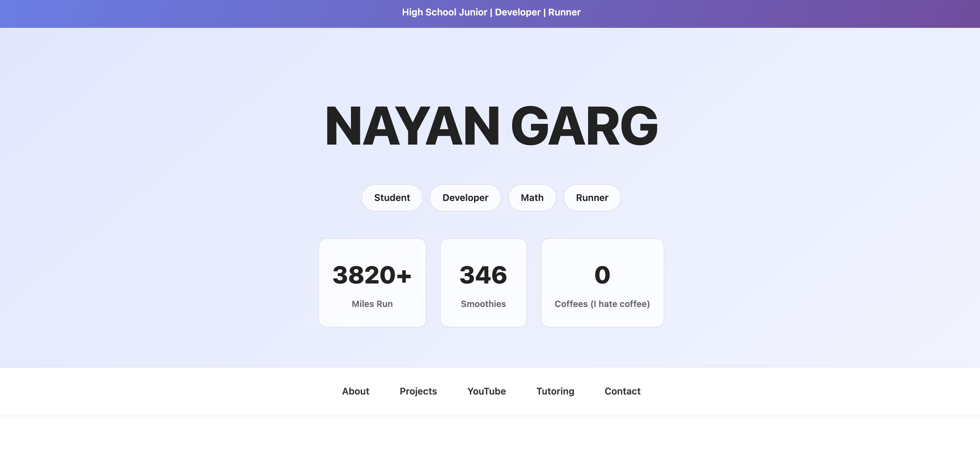The image size is (980, 469).
Task: Select the Math tag
Action: coord(532,198)
